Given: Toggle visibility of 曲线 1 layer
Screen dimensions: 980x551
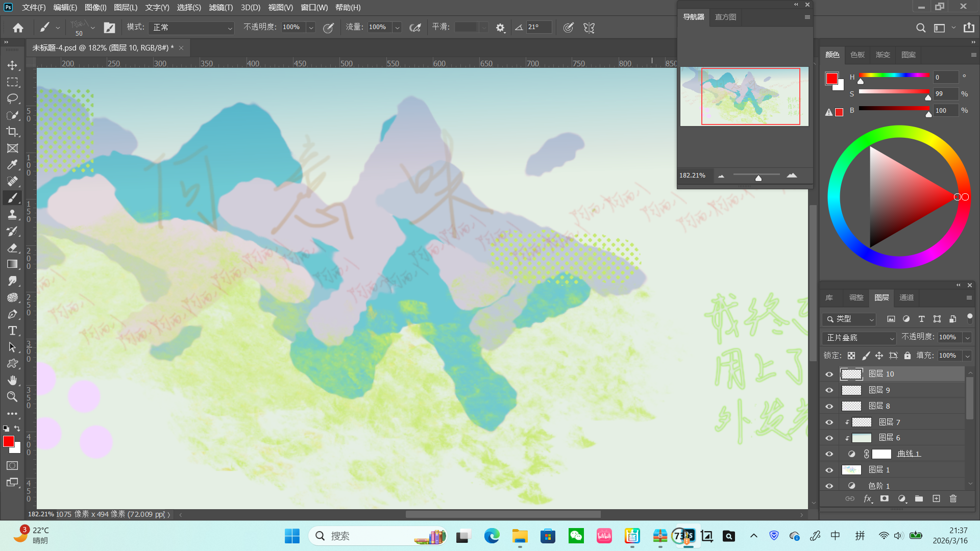Looking at the screenshot, I should tap(829, 454).
